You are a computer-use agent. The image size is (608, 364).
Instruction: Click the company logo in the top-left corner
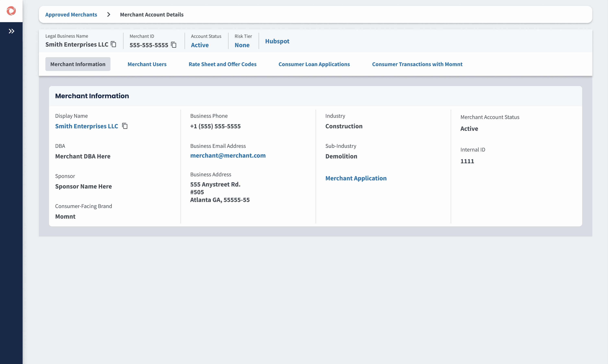[11, 11]
